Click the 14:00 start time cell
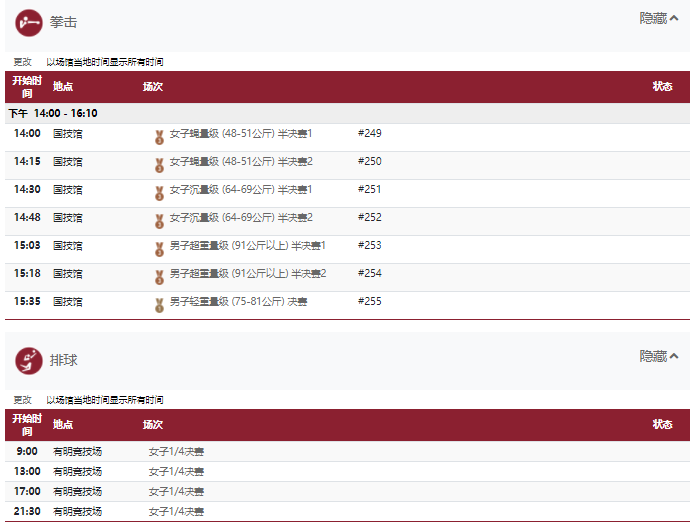The height and width of the screenshot is (527, 696). 27,133
